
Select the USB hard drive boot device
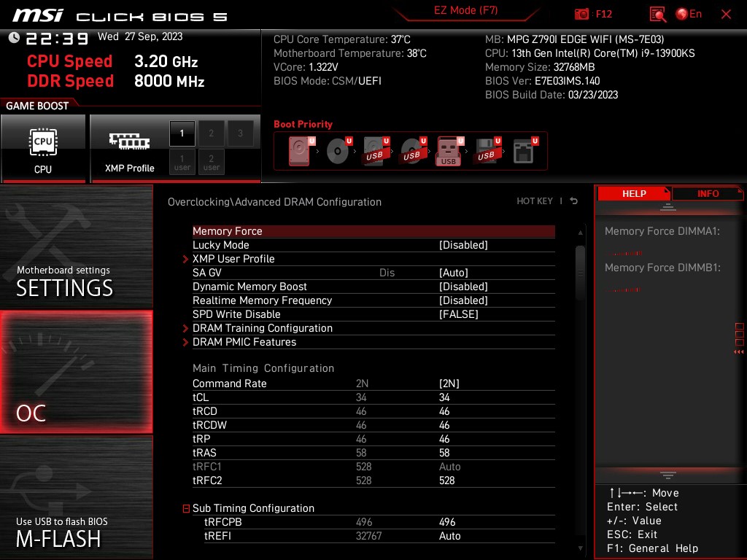tap(376, 151)
